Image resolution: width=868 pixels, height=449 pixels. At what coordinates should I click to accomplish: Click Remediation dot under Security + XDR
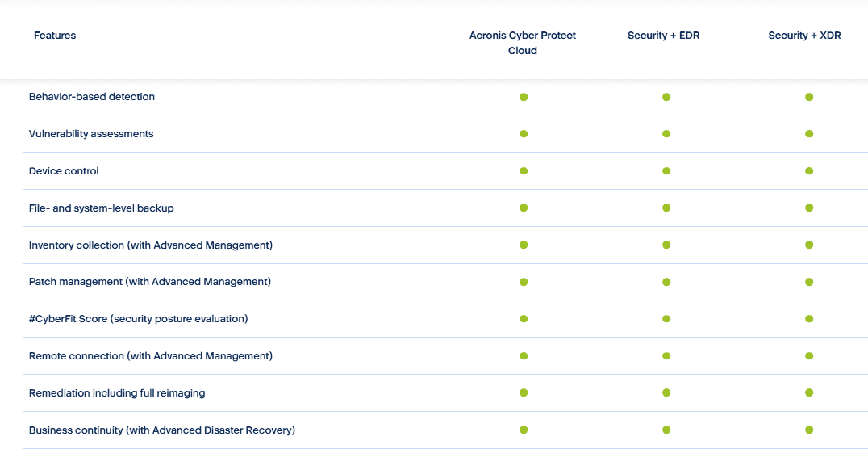pyautogui.click(x=809, y=392)
